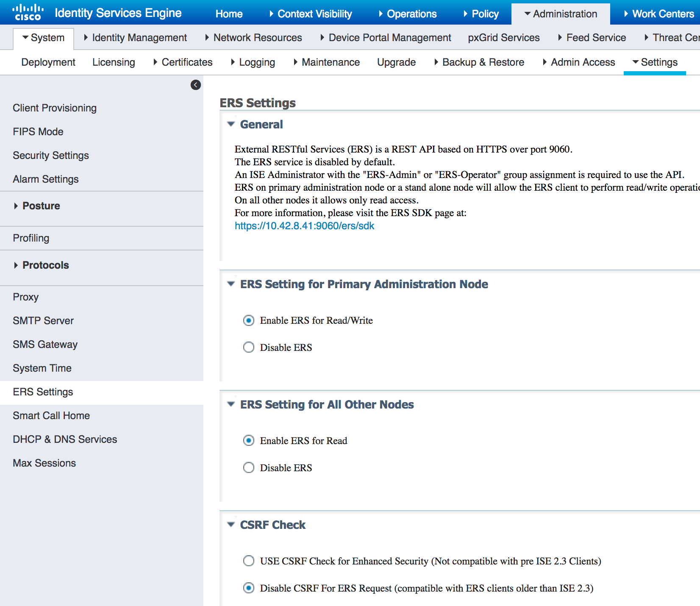Go to the Home tab
Viewport: 700px width, 606px height.
[x=229, y=14]
